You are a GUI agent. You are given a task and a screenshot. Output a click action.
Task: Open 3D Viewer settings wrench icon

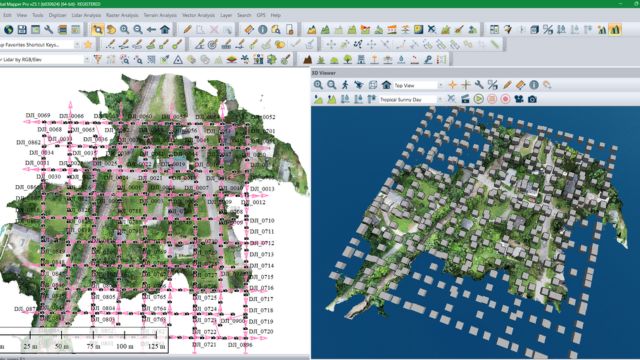click(479, 85)
